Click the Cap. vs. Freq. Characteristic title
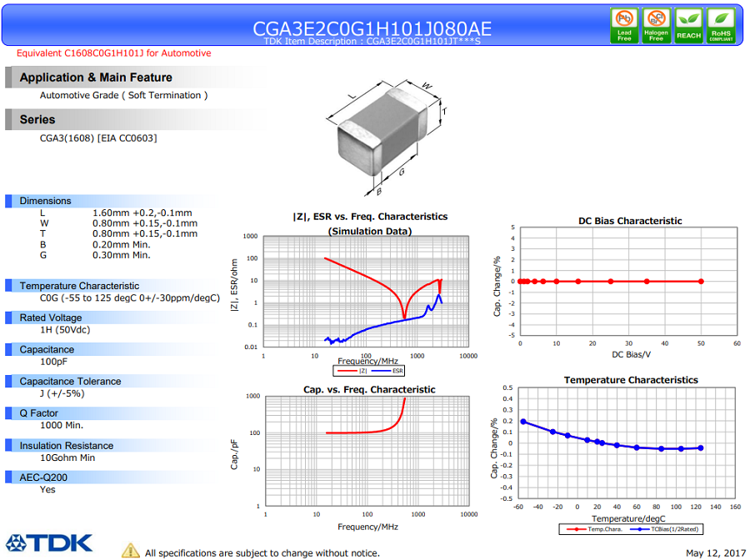 click(x=369, y=390)
